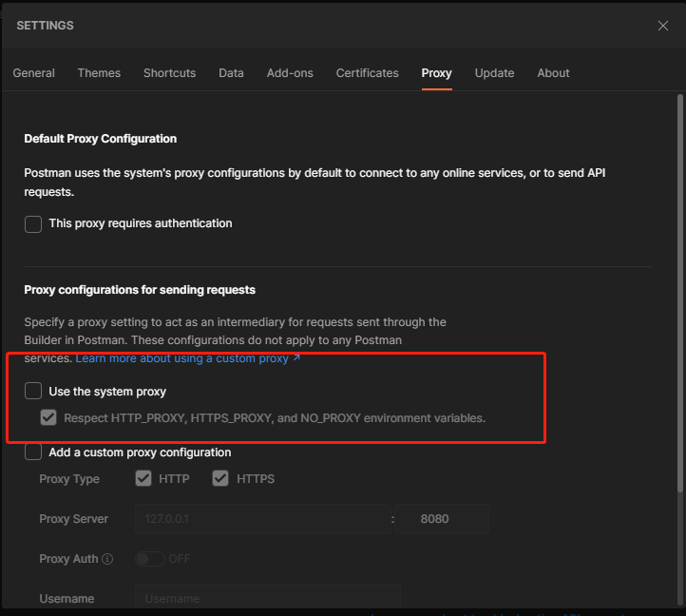Go to the Shortcuts tab
The image size is (686, 616).
pyautogui.click(x=170, y=73)
